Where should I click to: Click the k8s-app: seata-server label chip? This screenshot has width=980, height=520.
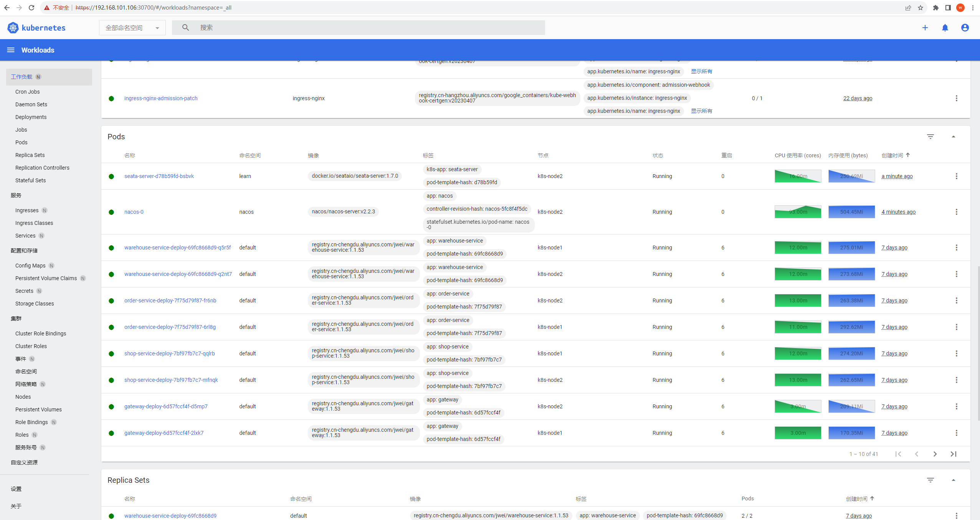(452, 169)
